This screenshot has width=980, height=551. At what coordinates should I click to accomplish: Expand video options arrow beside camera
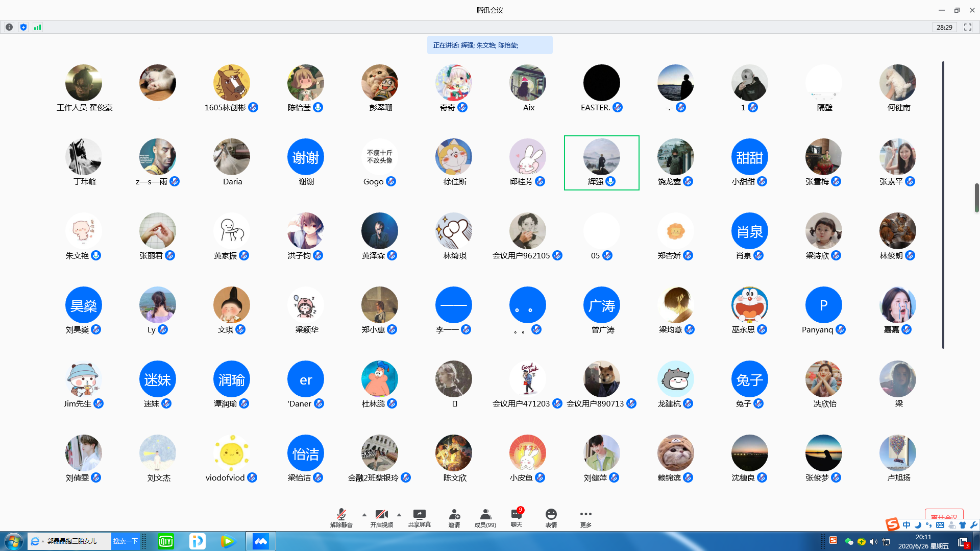pyautogui.click(x=399, y=515)
